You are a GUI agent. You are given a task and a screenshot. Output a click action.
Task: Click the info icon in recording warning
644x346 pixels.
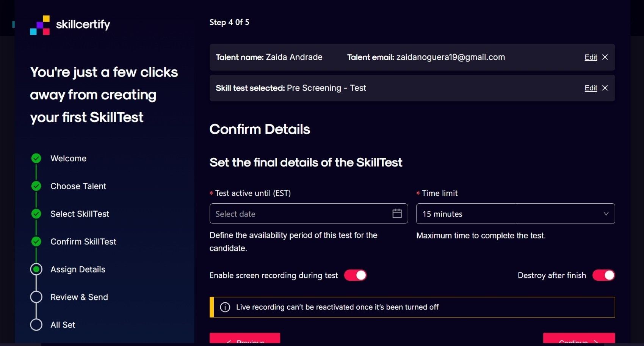(x=225, y=307)
